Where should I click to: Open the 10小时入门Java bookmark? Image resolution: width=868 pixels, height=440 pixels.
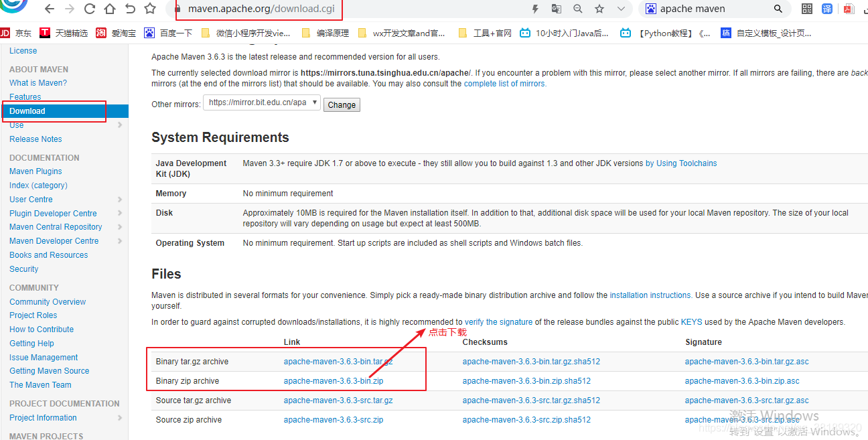(565, 33)
